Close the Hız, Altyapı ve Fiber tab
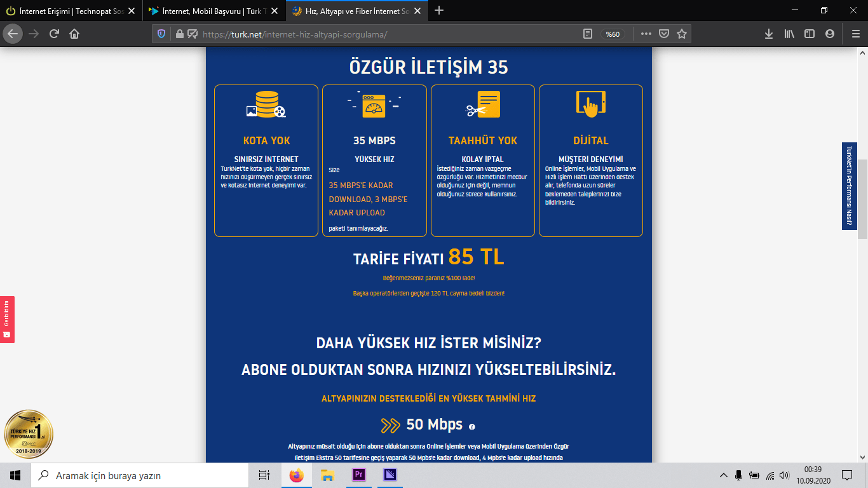 pyautogui.click(x=417, y=11)
